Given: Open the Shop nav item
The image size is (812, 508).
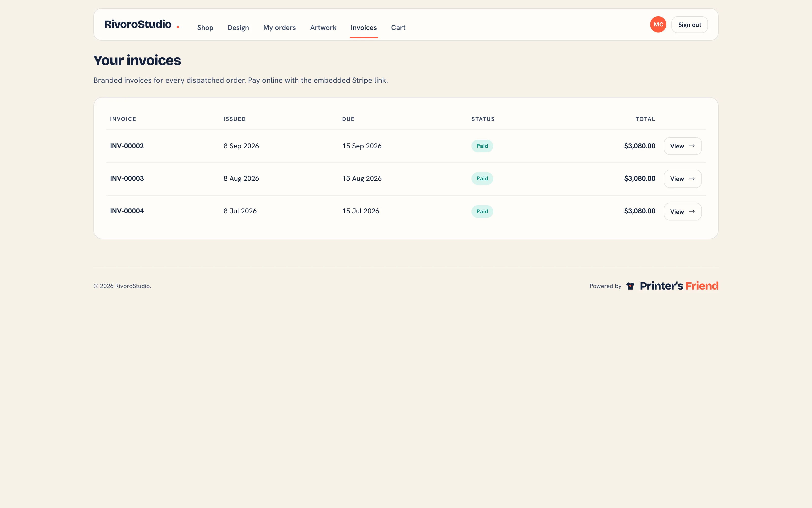Looking at the screenshot, I should pos(205,27).
